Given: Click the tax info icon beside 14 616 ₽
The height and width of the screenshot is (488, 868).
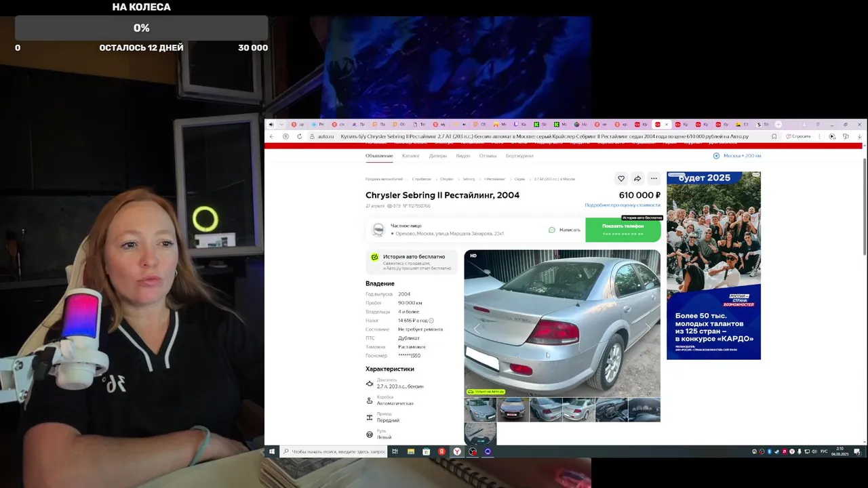Looking at the screenshot, I should (x=431, y=321).
